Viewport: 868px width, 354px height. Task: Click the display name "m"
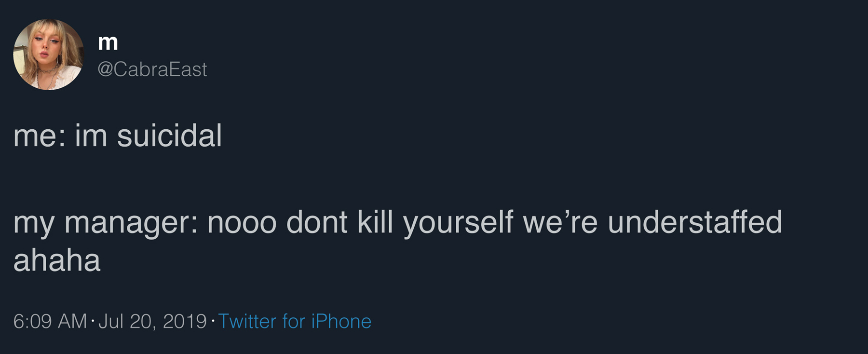[108, 42]
